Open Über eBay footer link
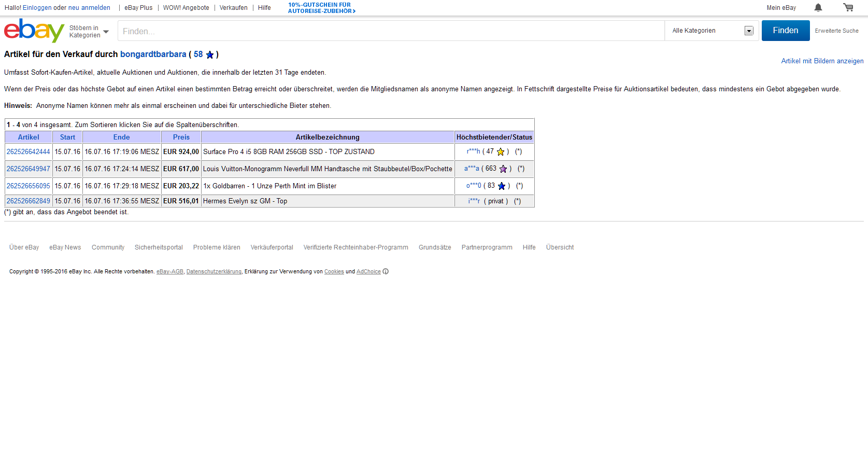This screenshot has height=471, width=868. pyautogui.click(x=24, y=247)
